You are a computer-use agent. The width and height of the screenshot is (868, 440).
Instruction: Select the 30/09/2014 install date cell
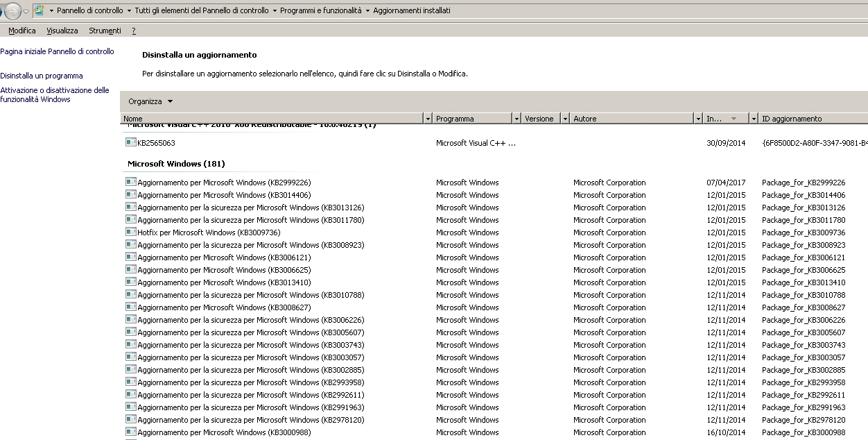(726, 143)
